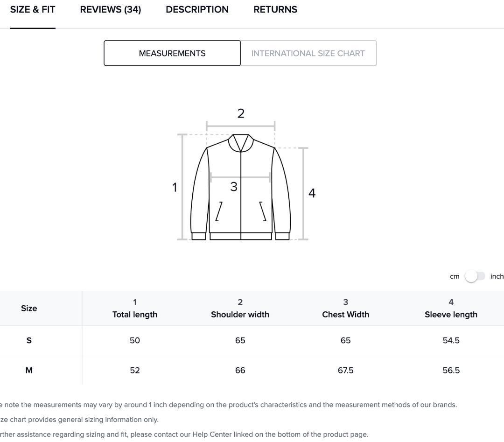The height and width of the screenshot is (442, 504).
Task: Click the number 2 shoulder marker on diagram
Action: point(241,113)
